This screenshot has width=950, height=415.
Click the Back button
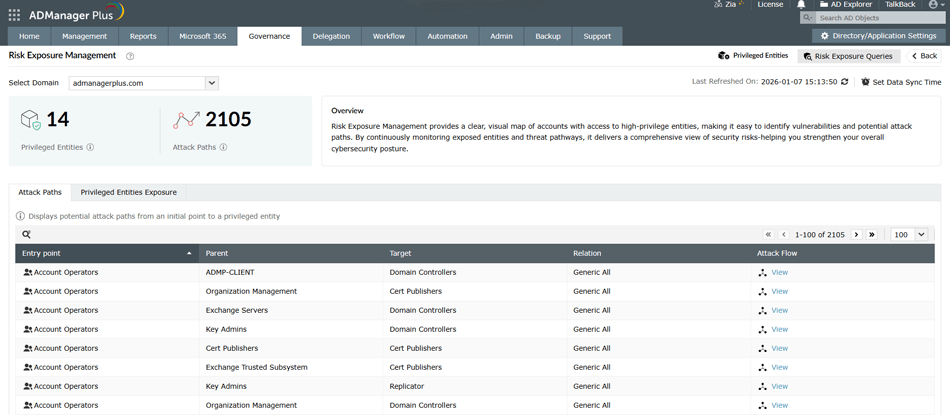[x=924, y=56]
